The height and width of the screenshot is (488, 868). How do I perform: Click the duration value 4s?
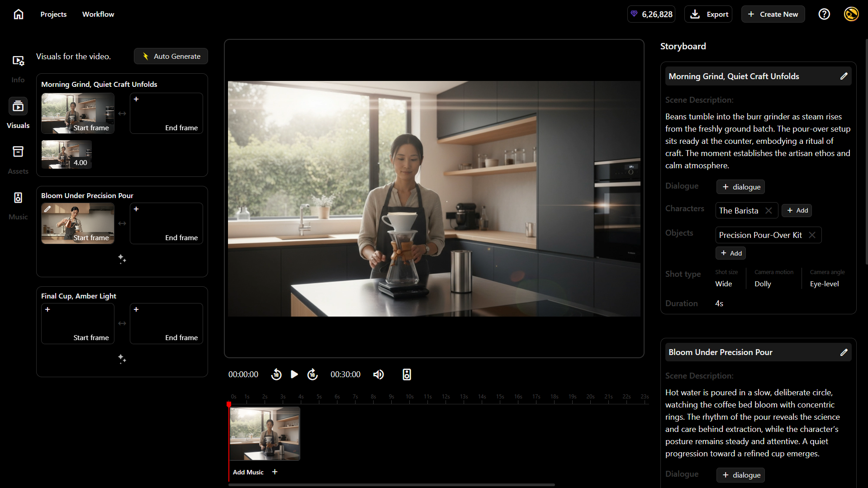[719, 303]
